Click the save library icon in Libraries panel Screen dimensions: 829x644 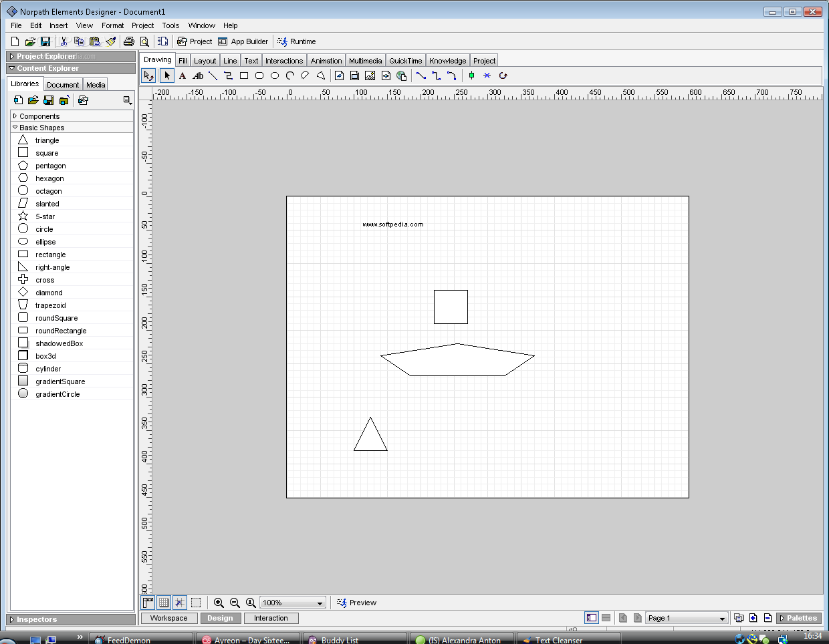(48, 100)
